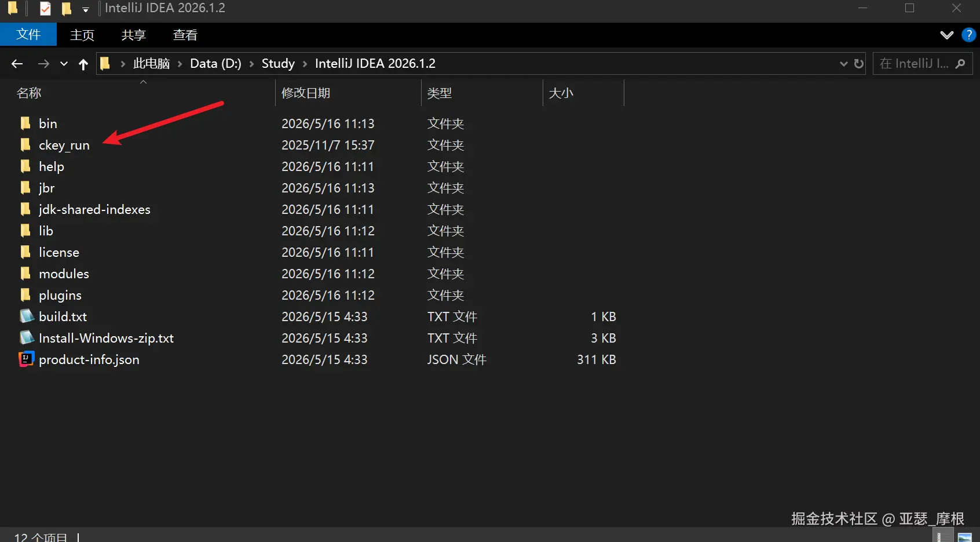Viewport: 980px width, 542px height.
Task: Open the 查看 ribbon tab
Action: click(x=185, y=35)
